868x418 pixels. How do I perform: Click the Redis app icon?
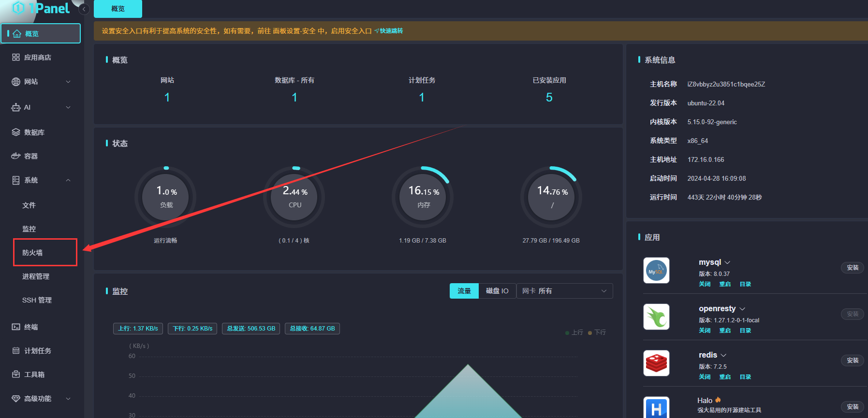point(656,363)
